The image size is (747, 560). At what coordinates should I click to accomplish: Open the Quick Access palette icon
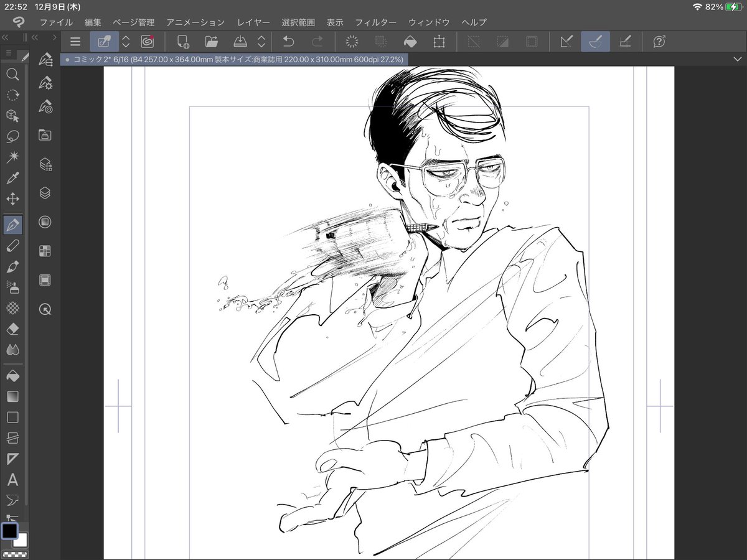click(x=45, y=222)
